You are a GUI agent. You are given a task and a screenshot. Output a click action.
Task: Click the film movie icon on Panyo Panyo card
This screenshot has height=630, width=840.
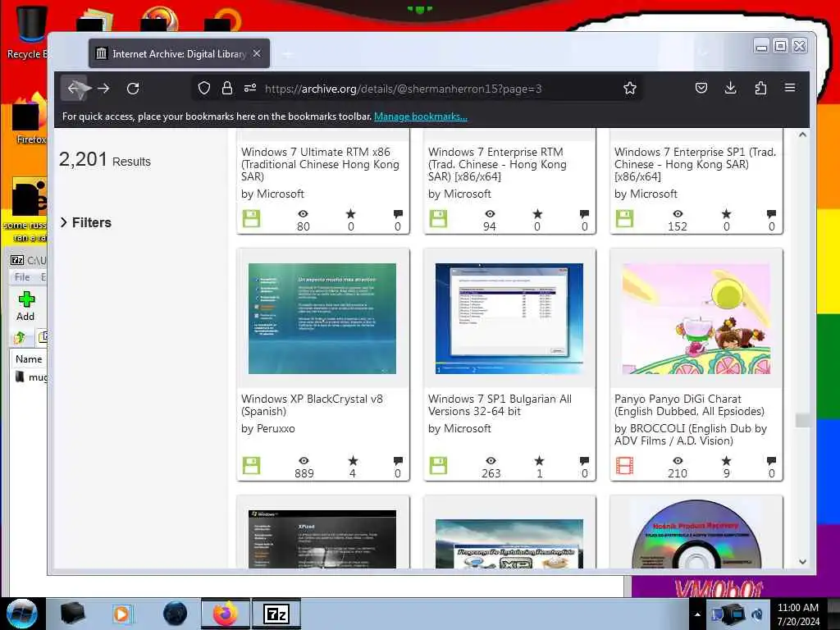(x=624, y=466)
